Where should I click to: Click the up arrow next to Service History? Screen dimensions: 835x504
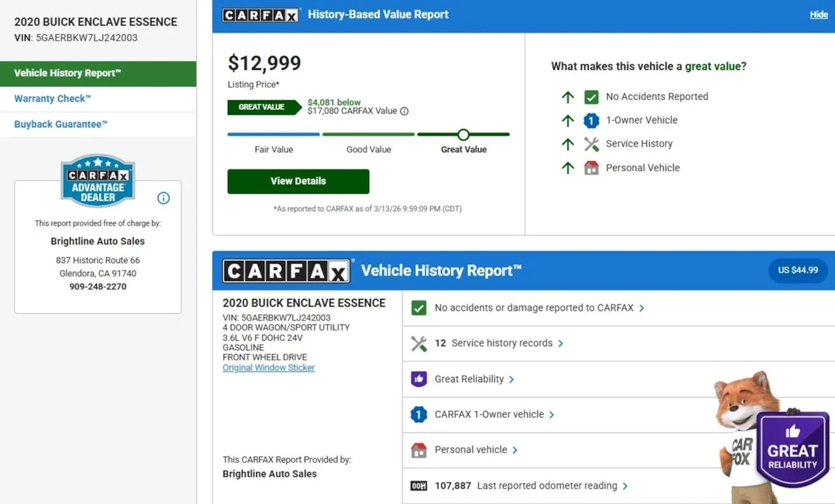pos(567,144)
